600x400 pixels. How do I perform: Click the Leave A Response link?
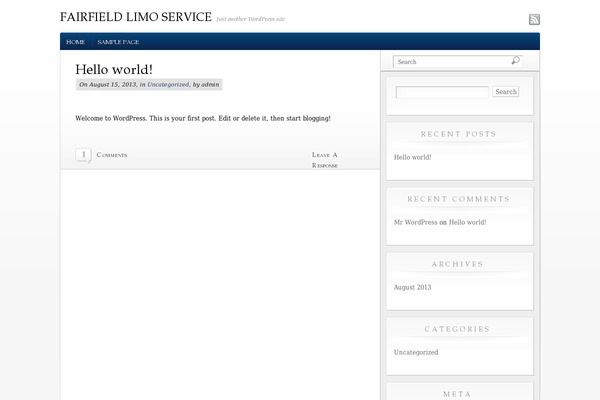(x=324, y=160)
